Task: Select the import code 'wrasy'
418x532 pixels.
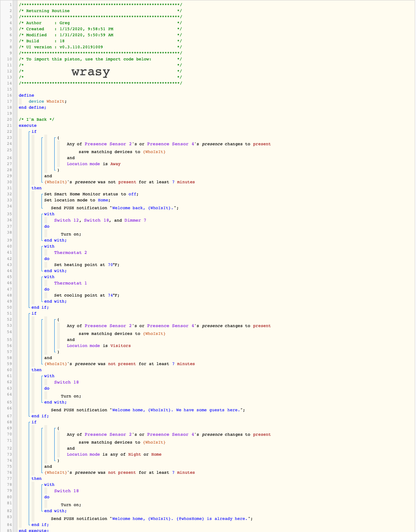Action: click(x=91, y=72)
